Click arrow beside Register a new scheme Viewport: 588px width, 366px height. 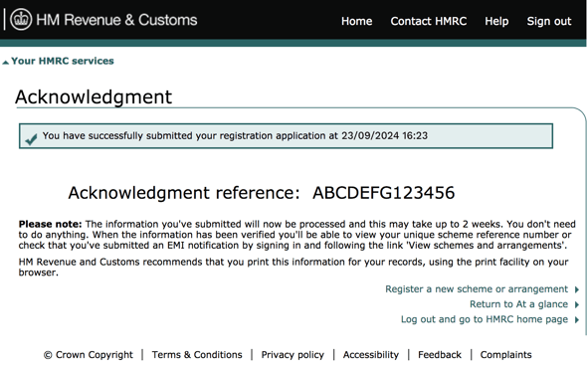pos(577,289)
